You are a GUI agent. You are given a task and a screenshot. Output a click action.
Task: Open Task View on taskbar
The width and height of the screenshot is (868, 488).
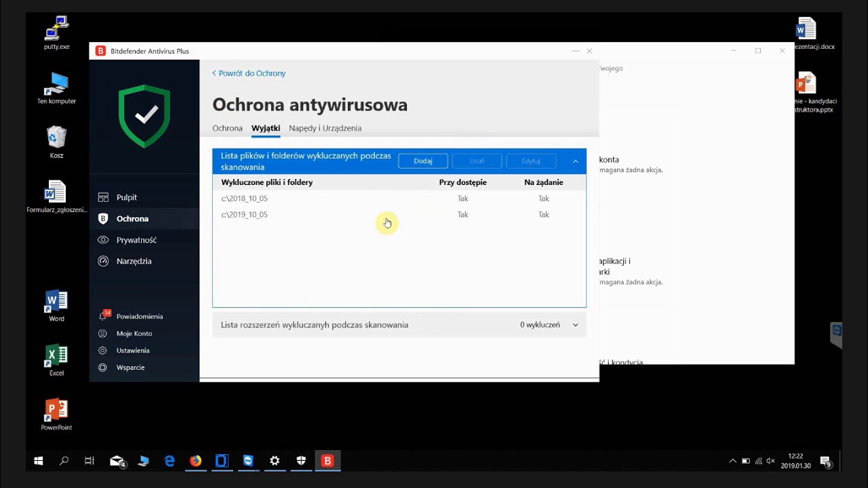click(89, 461)
